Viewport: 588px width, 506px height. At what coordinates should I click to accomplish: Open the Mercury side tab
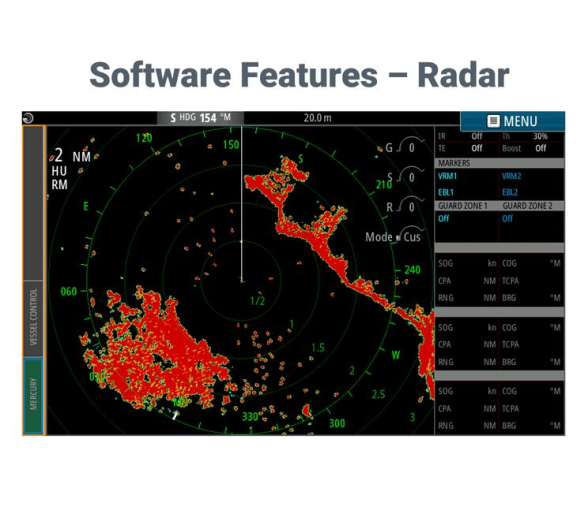(34, 394)
